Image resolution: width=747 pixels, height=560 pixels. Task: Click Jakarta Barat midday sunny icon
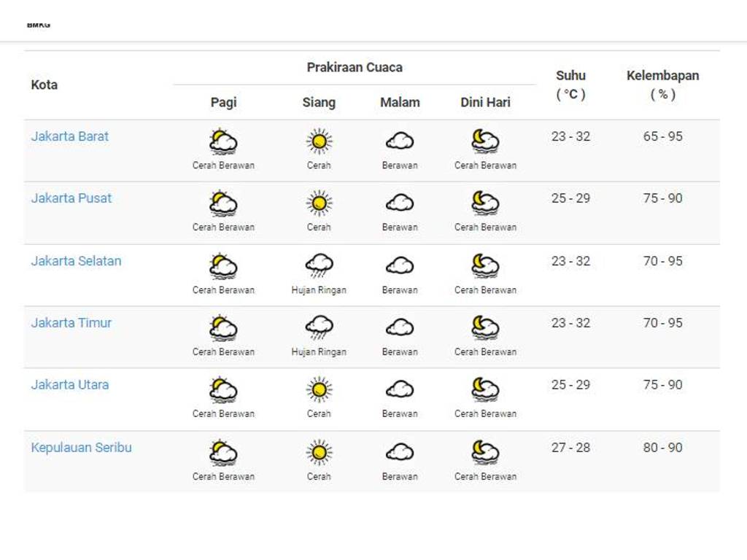click(319, 141)
